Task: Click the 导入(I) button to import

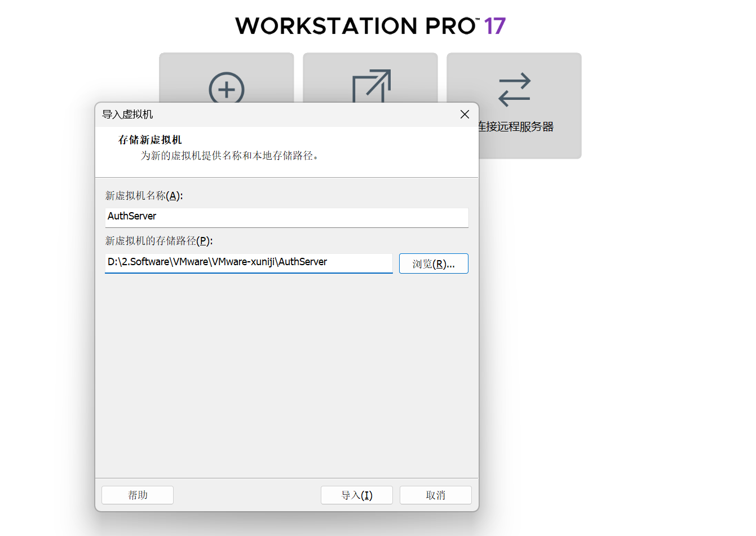Action: (x=356, y=495)
